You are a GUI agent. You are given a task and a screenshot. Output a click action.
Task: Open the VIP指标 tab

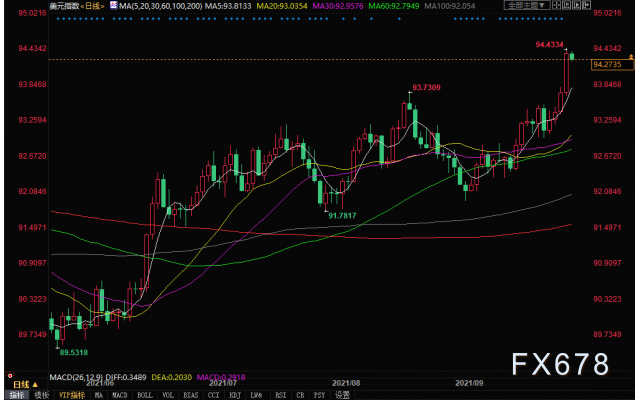72,395
